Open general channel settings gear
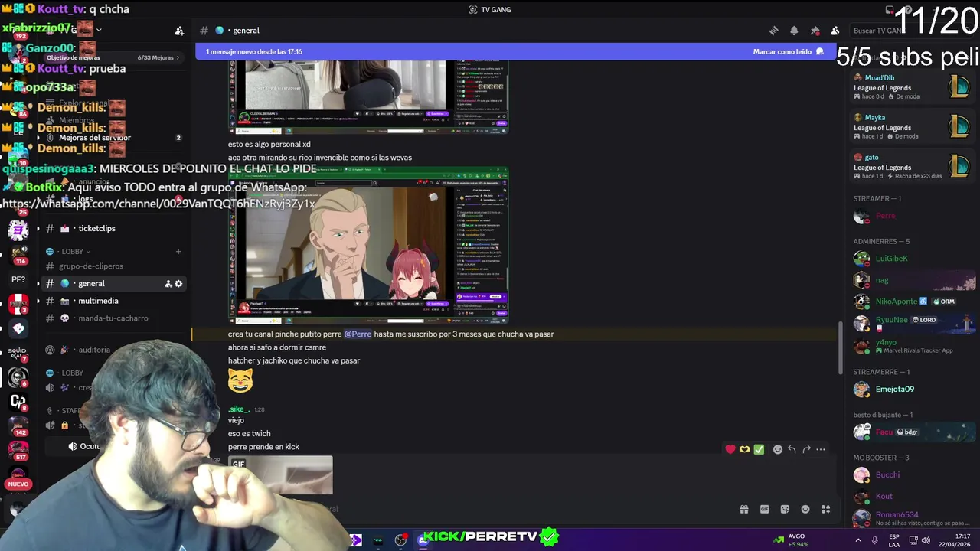The width and height of the screenshot is (980, 551). 178,284
